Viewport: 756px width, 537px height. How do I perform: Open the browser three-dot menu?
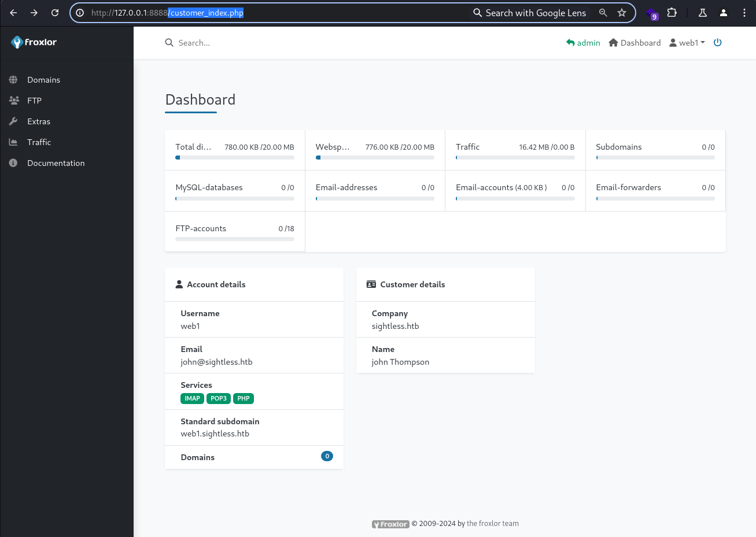(x=744, y=13)
